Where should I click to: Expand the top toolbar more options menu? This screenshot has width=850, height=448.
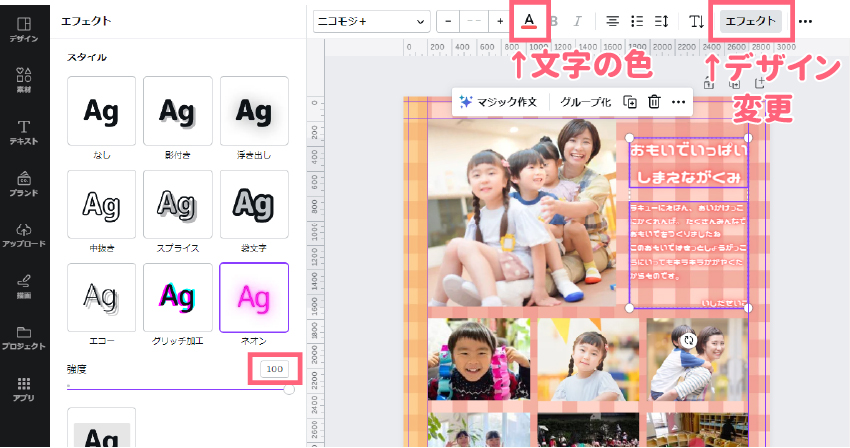pos(805,21)
